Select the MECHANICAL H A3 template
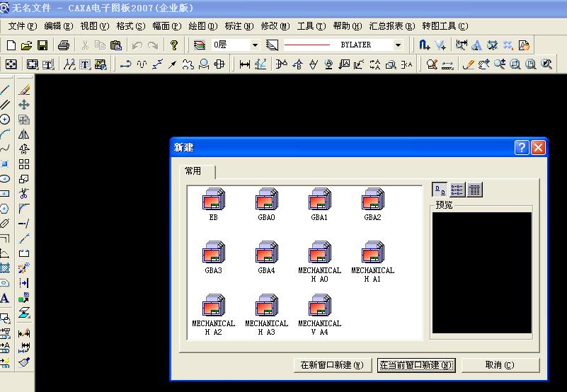Viewport: 567px width, 392px height. (x=266, y=315)
